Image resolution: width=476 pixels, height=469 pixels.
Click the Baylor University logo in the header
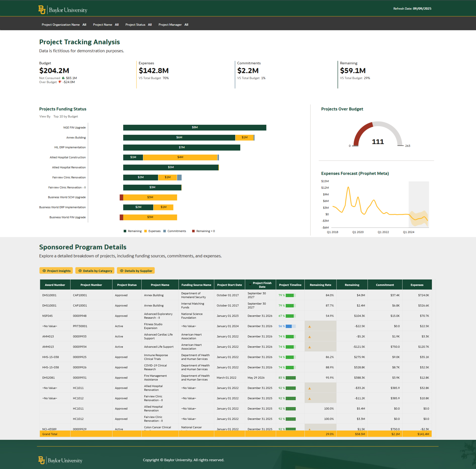click(63, 10)
